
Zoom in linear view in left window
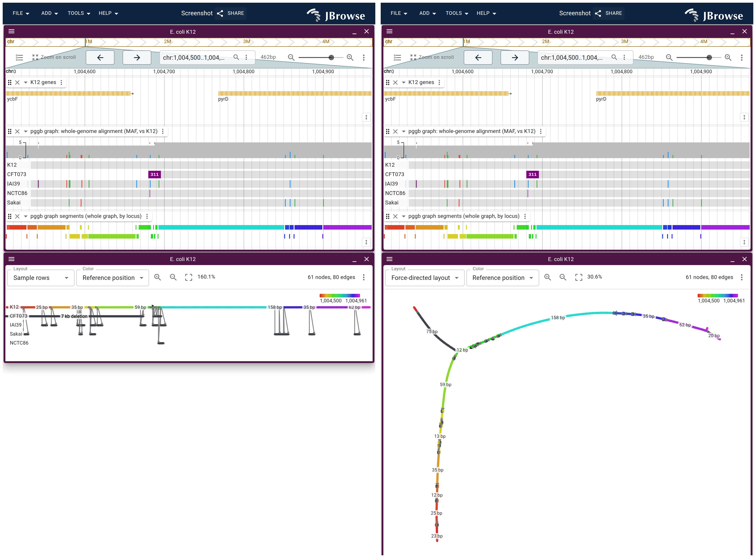[350, 58]
